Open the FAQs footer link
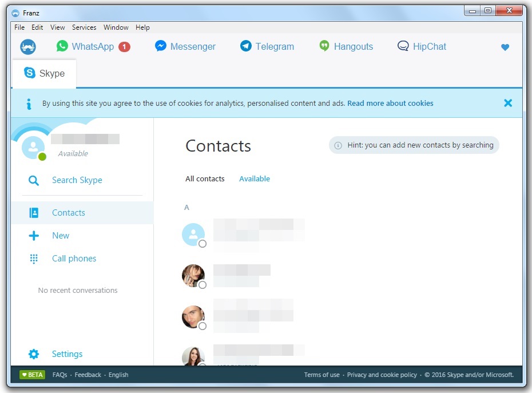Viewport: 532px width, 393px height. point(59,375)
